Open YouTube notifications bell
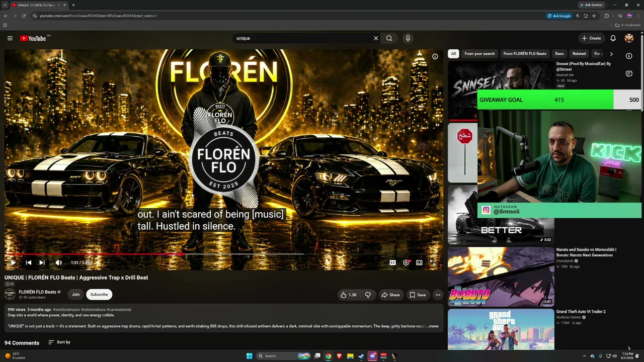Viewport: 644px width, 362px height. coord(613,38)
